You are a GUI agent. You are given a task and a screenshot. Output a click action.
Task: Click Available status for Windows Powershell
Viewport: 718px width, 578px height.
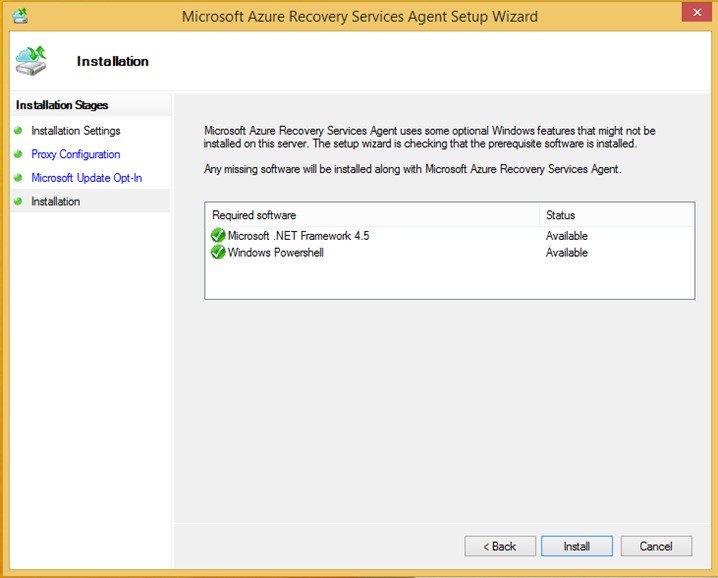[x=567, y=253]
